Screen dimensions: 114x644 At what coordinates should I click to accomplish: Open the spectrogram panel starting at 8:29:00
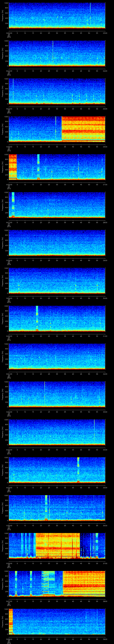[x=57, y=280]
